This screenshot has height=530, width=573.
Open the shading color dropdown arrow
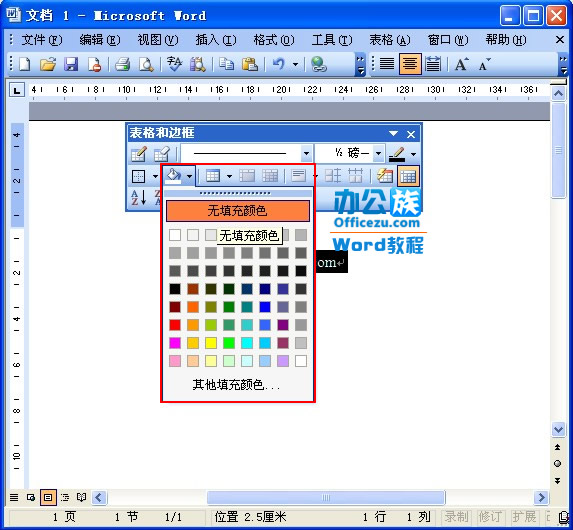coord(189,176)
